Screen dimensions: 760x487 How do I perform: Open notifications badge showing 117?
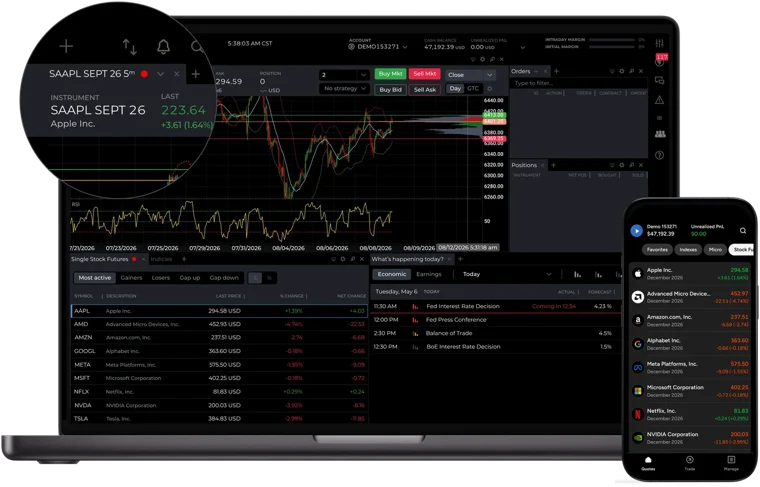coord(661,59)
